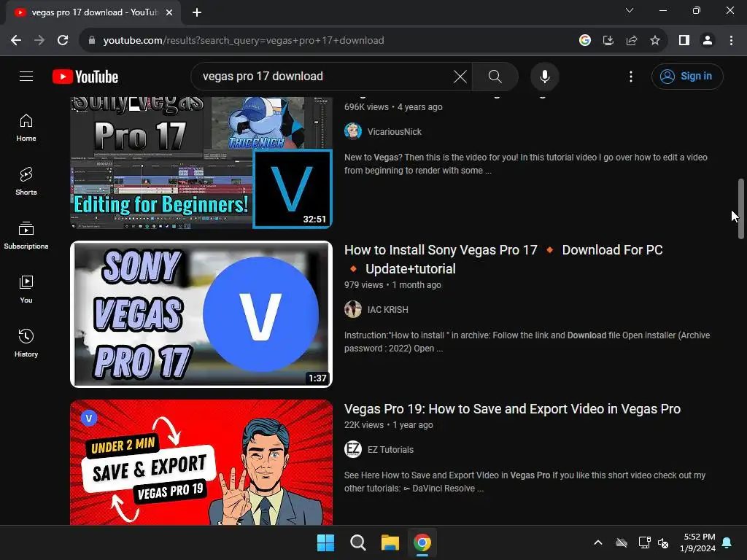Click the browser forward arrow
747x560 pixels.
[39, 40]
